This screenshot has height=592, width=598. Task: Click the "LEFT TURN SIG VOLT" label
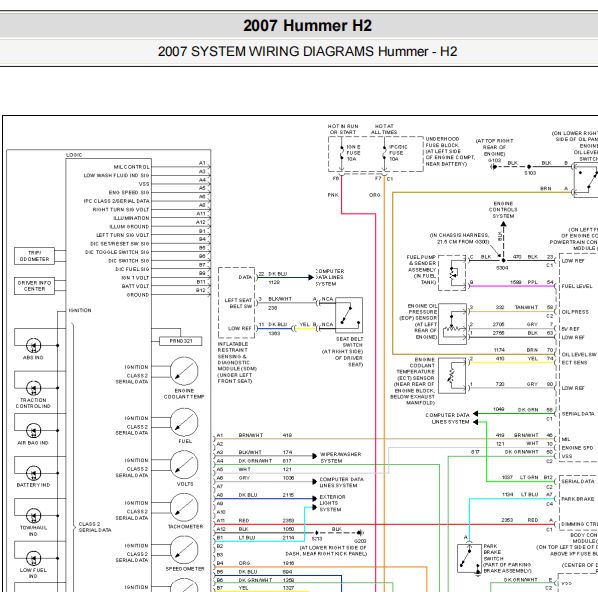click(122, 235)
